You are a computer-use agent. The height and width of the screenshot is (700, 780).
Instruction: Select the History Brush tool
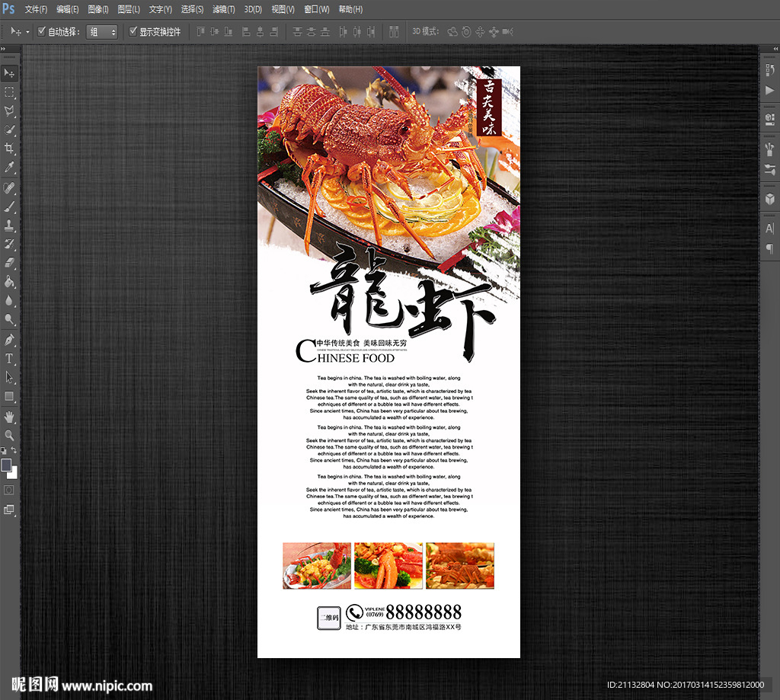pos(9,245)
